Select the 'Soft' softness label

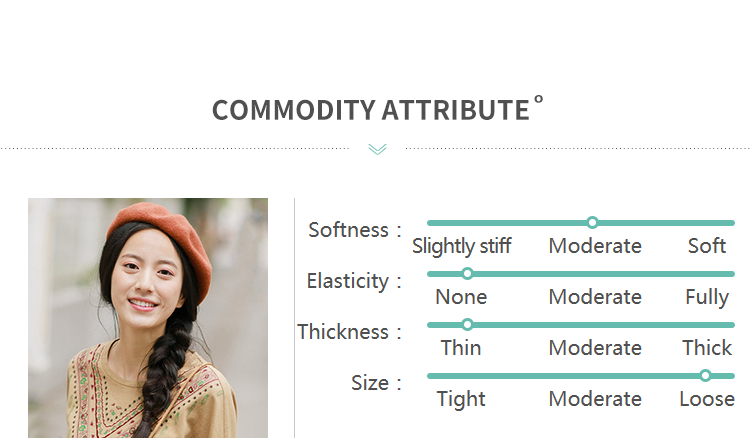[707, 246]
